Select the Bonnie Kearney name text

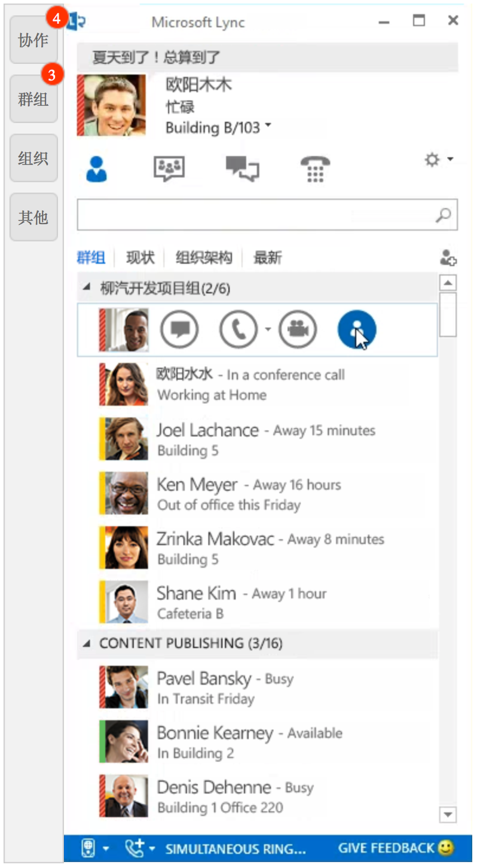[215, 733]
